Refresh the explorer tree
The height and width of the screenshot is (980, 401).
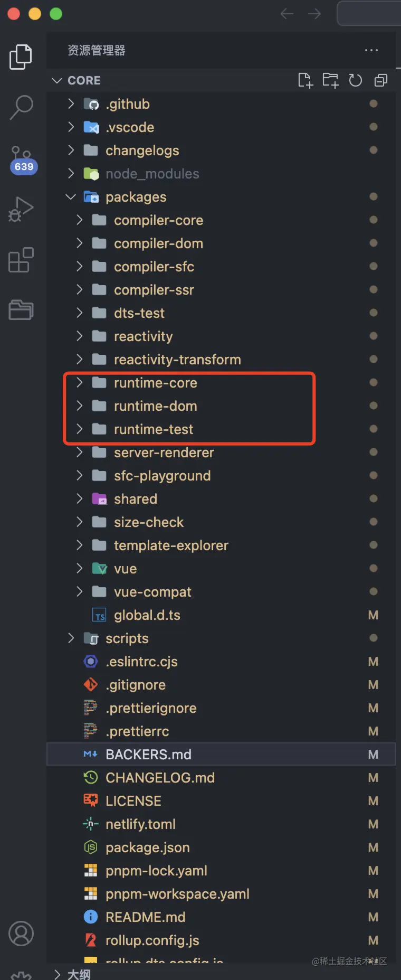point(356,80)
